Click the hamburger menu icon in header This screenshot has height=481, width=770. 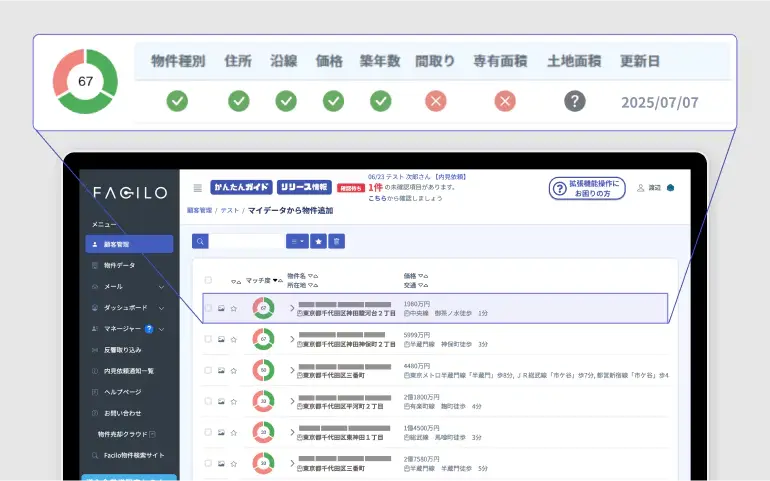click(x=197, y=188)
